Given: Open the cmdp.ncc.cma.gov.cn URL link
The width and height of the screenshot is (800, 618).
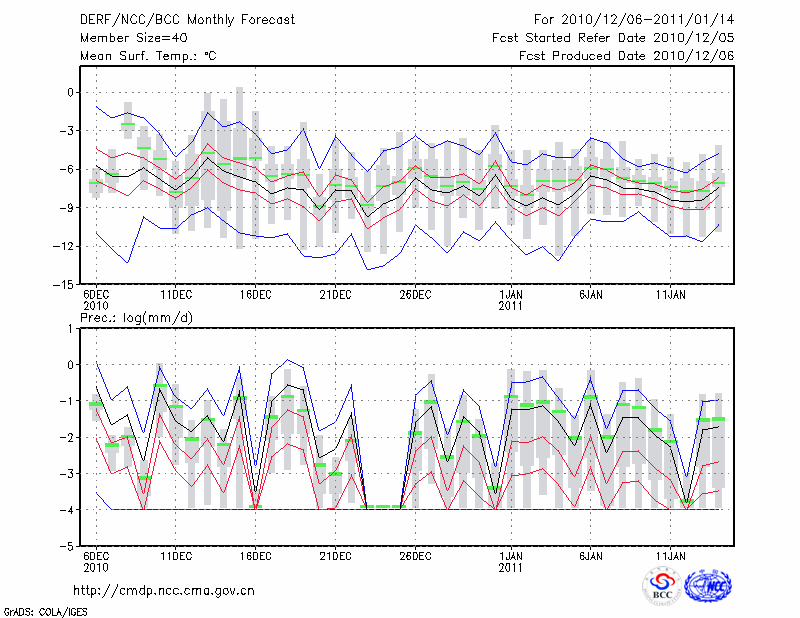Looking at the screenshot, I should [x=164, y=590].
